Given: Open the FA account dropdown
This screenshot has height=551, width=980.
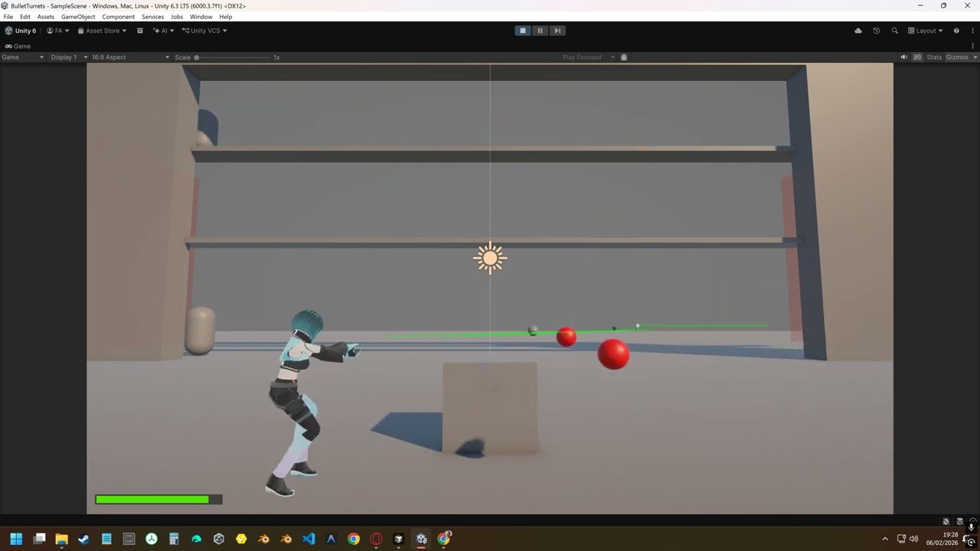Looking at the screenshot, I should (x=58, y=31).
